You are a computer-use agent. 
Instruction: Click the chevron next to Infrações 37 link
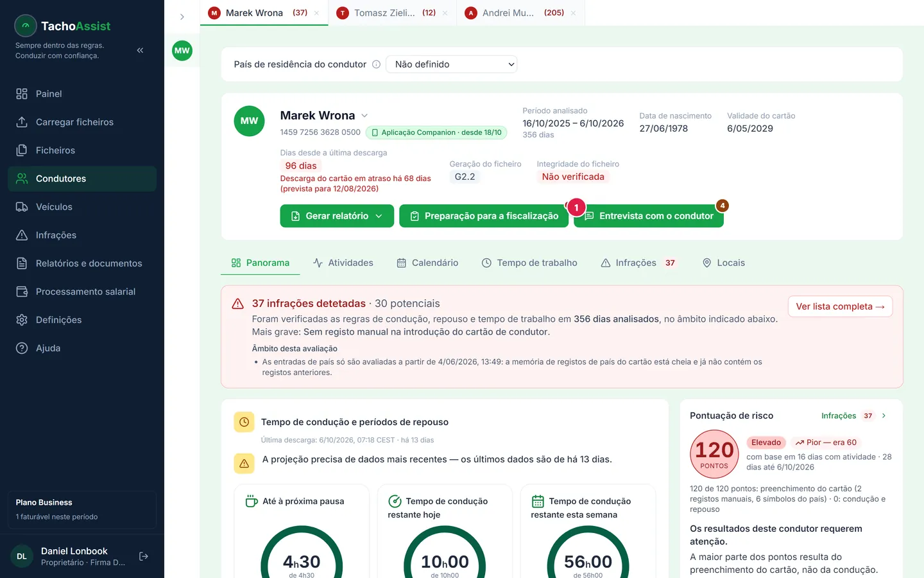(884, 416)
